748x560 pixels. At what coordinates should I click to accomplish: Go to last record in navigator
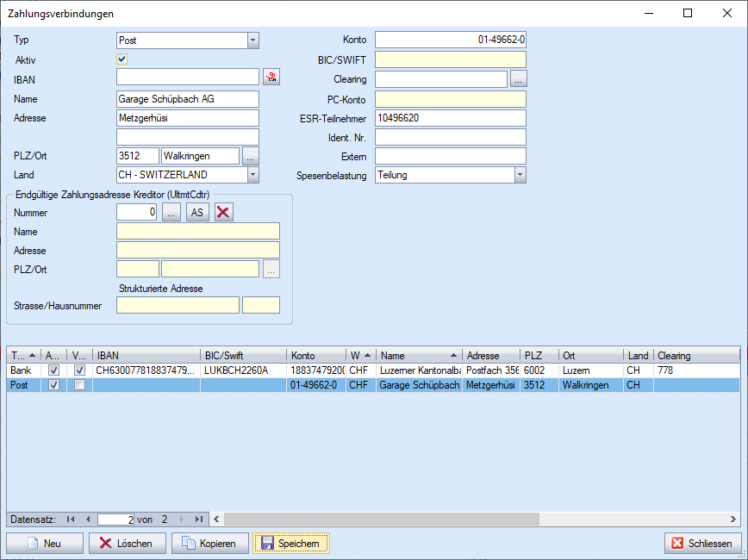pyautogui.click(x=198, y=519)
